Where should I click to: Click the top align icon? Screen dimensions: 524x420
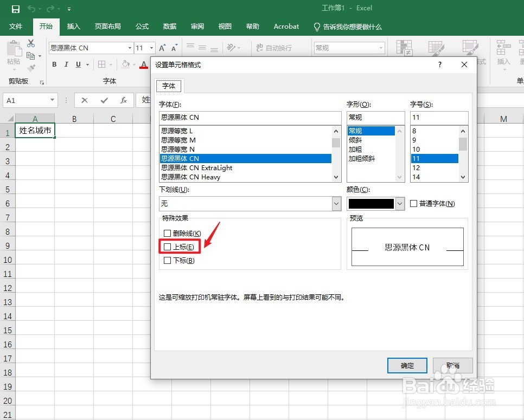190,46
